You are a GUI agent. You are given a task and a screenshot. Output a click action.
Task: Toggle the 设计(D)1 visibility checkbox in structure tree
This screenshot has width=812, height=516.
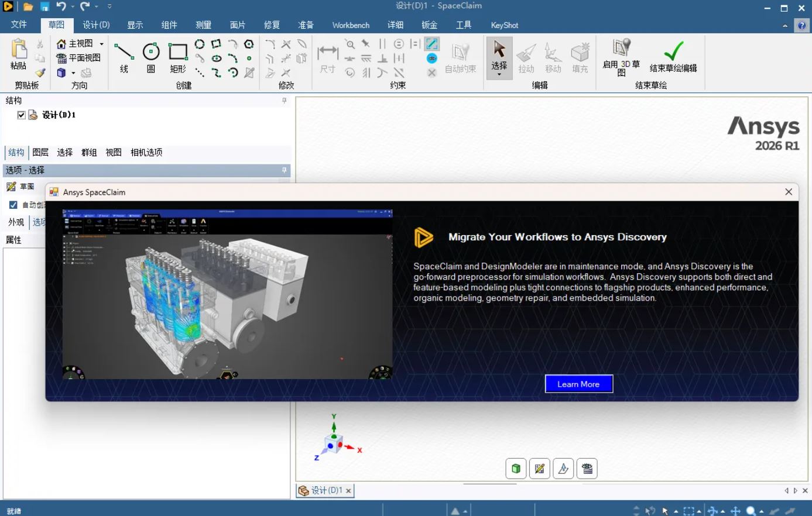pyautogui.click(x=21, y=115)
